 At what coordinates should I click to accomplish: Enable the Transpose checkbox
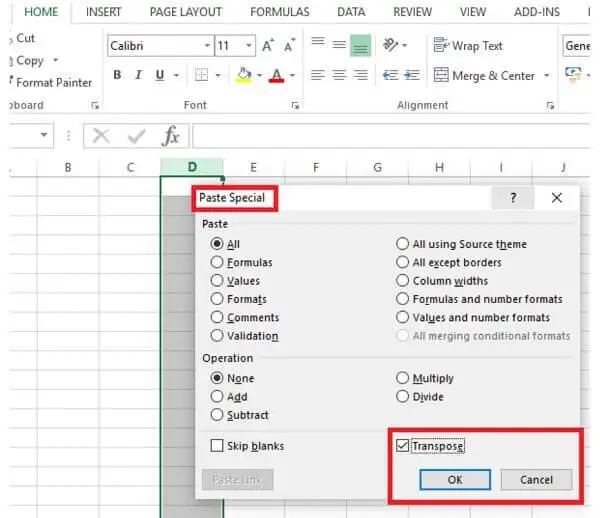[x=402, y=446]
